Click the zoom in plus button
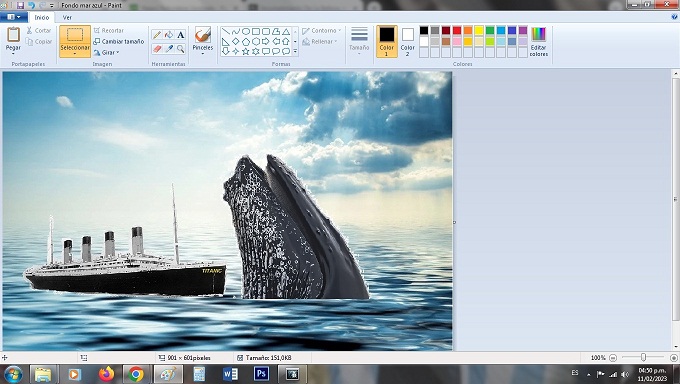The height and width of the screenshot is (384, 680). 673,358
